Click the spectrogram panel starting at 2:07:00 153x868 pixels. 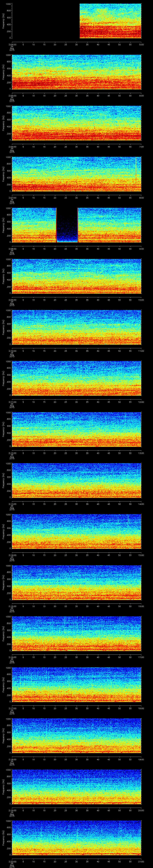click(77, 174)
